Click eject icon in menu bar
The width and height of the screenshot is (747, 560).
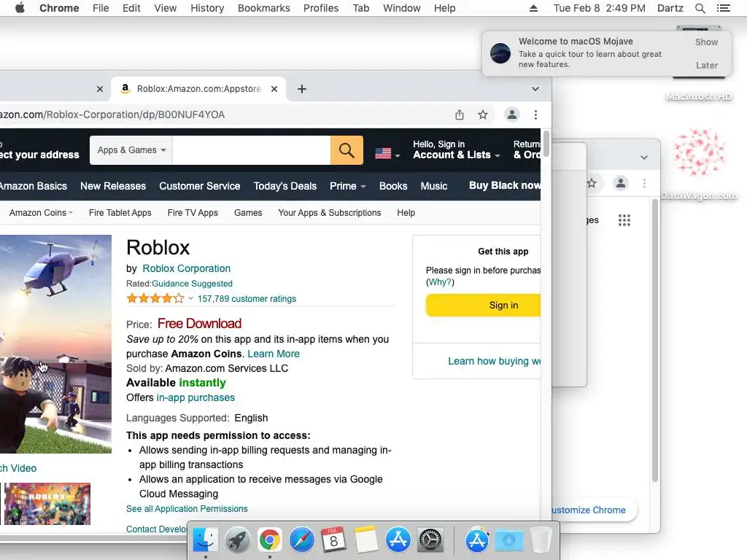click(x=533, y=8)
